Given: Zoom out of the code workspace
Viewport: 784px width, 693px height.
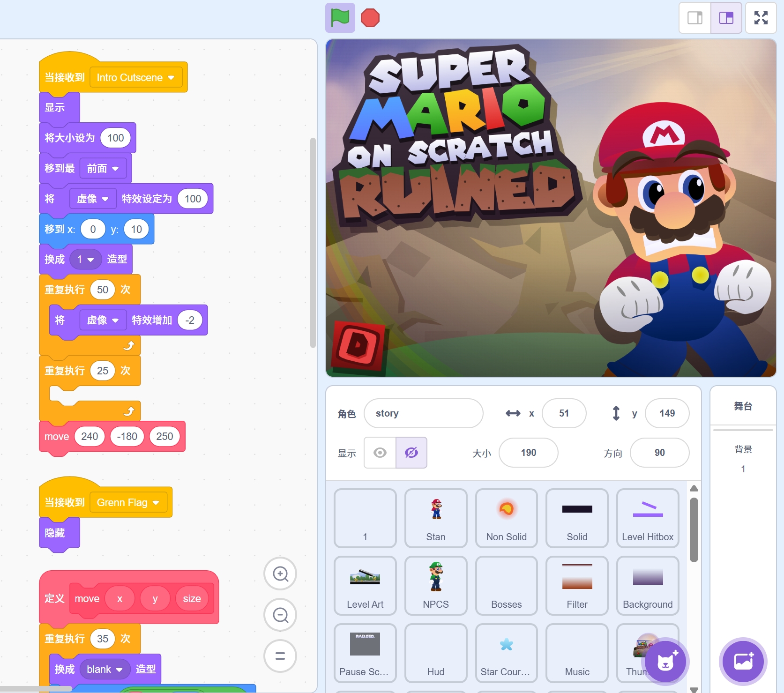Looking at the screenshot, I should coord(280,615).
